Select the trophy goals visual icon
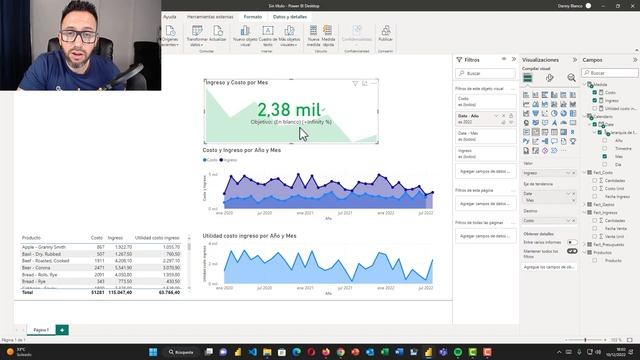Image resolution: width=640 pixels, height=360 pixels. click(x=573, y=141)
